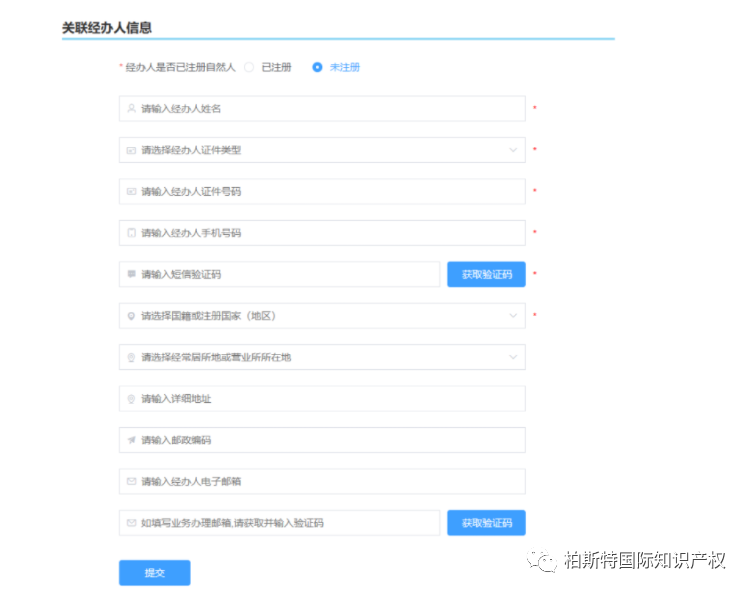Screen dimensions: 750x594
Task: Focus the 请输入详细地址 input field
Action: tap(322, 398)
